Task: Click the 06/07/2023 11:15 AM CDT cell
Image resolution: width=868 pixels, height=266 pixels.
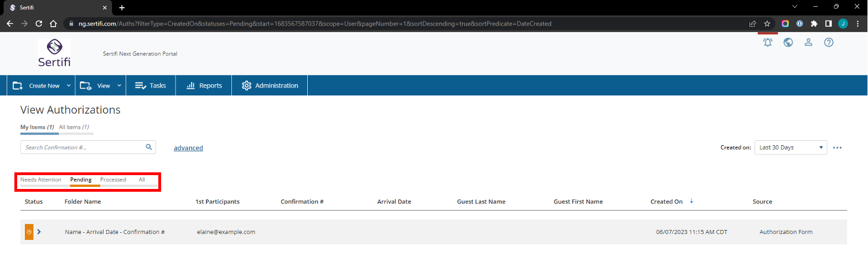Action: pyautogui.click(x=691, y=232)
